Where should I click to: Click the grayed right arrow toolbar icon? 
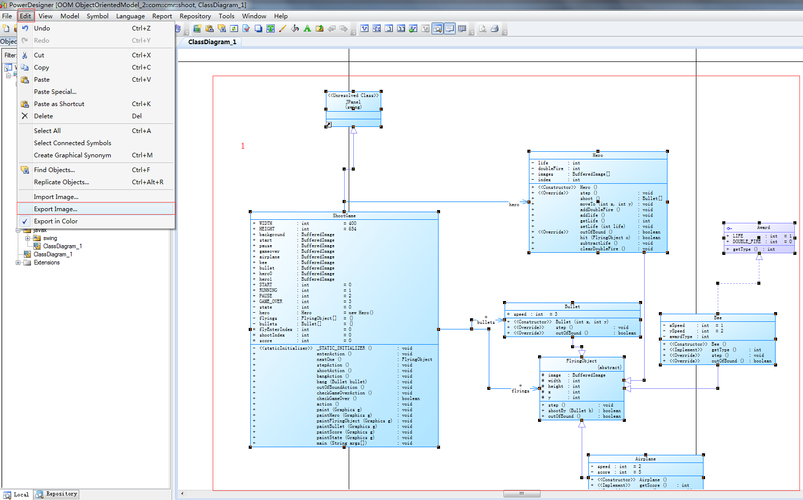[x=344, y=29]
